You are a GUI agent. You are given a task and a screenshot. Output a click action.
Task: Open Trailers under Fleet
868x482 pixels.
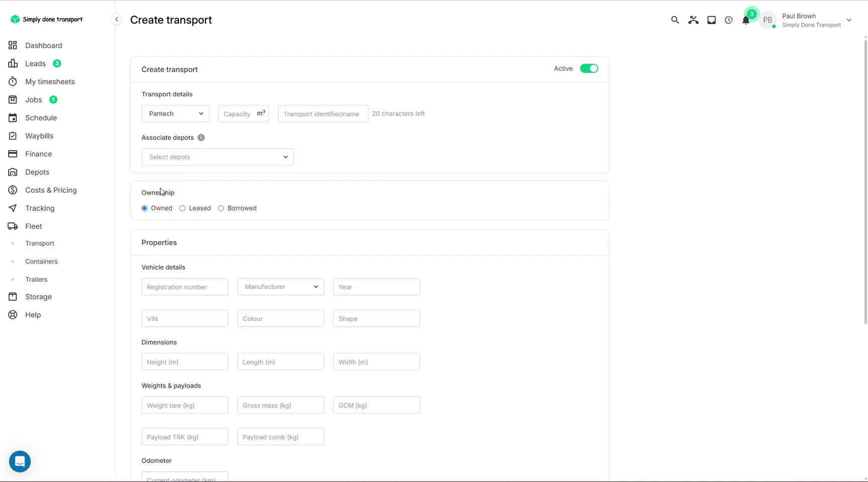tap(36, 280)
